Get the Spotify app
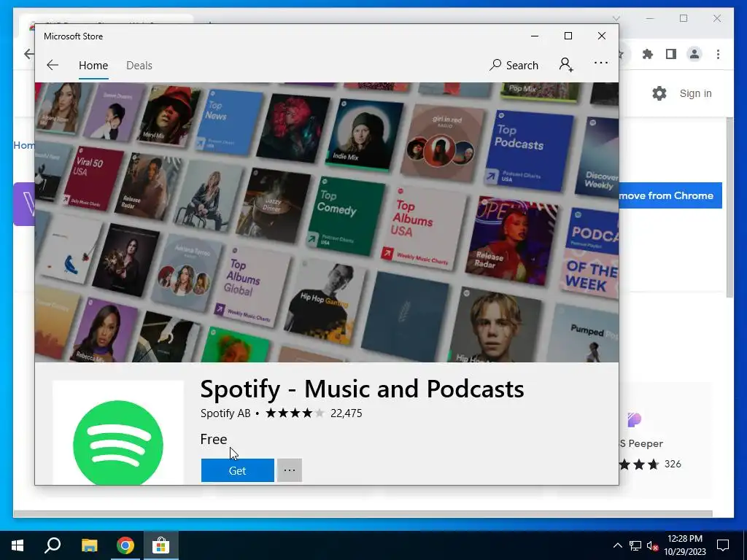The image size is (747, 560). pos(237,470)
